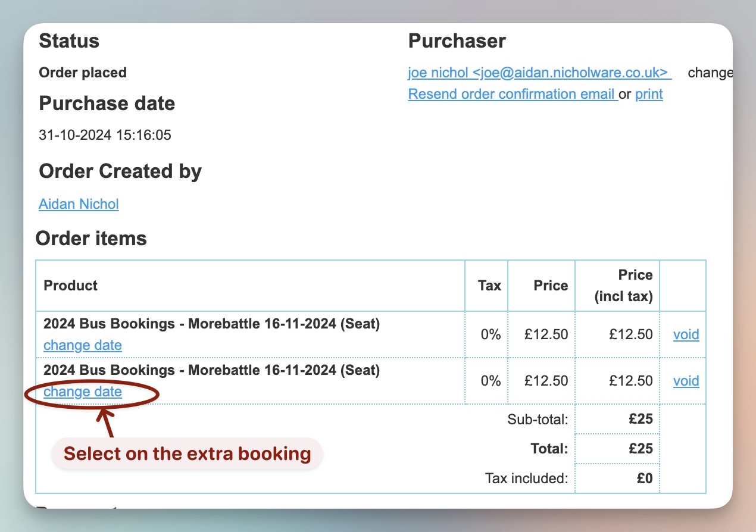Select the first Morebattle booking product name
Viewport: 756px width, 532px height.
[211, 324]
